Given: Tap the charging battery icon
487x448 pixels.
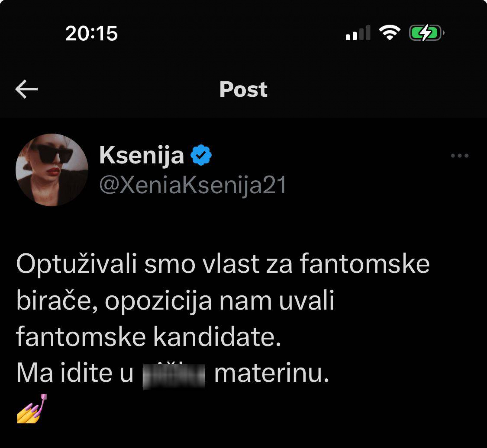Looking at the screenshot, I should point(426,33).
